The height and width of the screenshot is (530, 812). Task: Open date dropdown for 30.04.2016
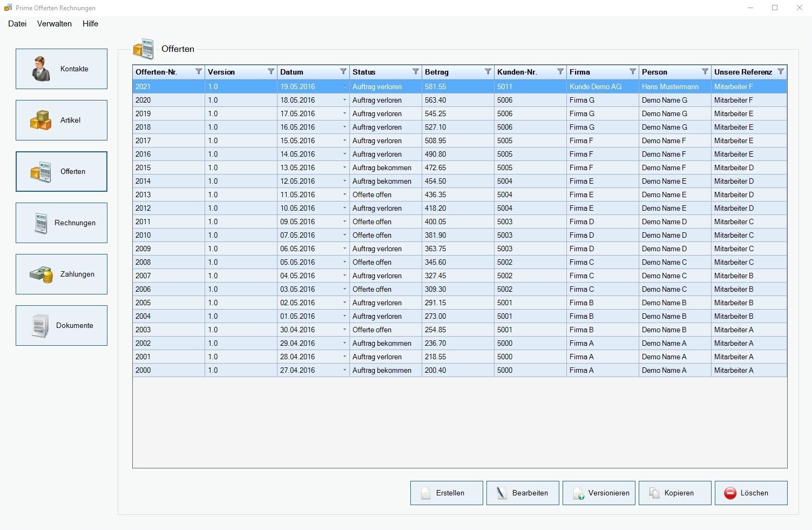coord(344,330)
